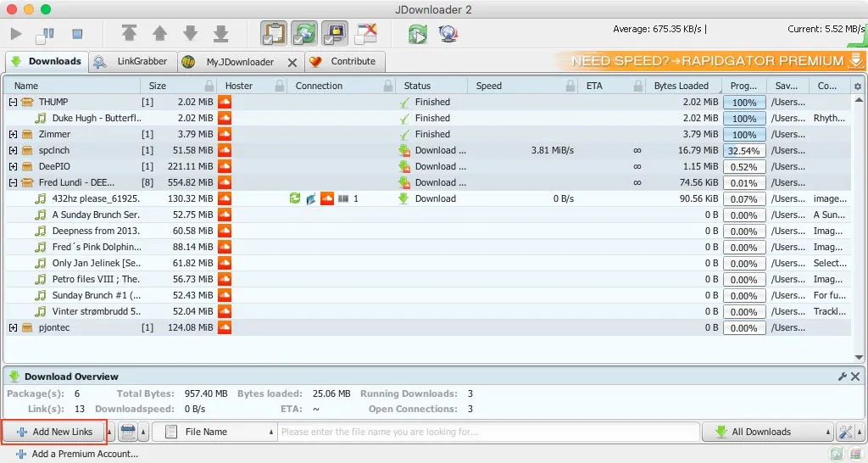This screenshot has height=463, width=868.
Task: Open the Contribute tab
Action: click(x=344, y=61)
